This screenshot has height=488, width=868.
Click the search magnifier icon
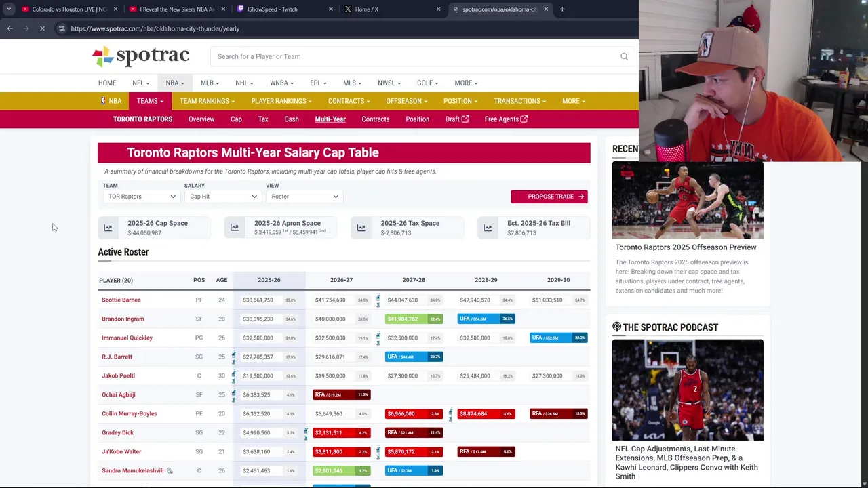pos(624,56)
